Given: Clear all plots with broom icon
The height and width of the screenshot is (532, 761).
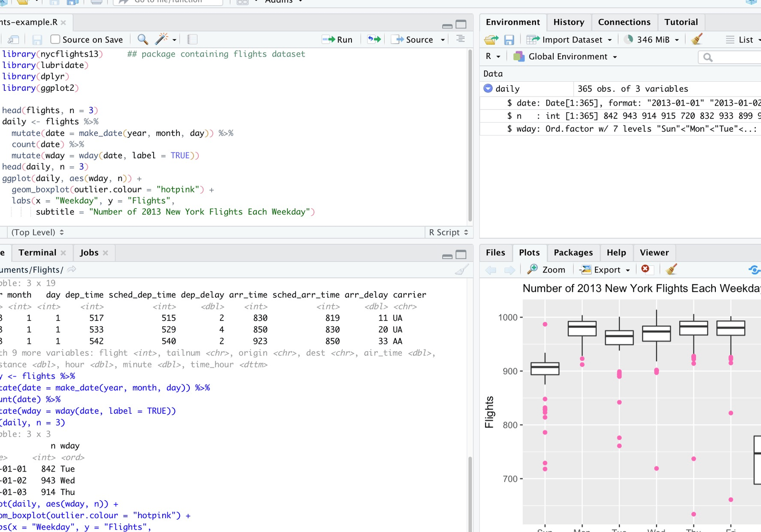Looking at the screenshot, I should [x=671, y=270].
